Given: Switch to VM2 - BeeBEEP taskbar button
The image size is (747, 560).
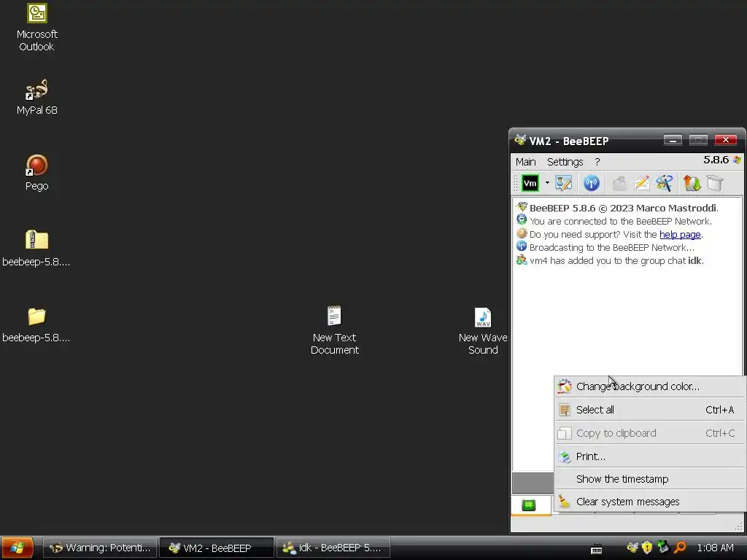Looking at the screenshot, I should click(216, 548).
